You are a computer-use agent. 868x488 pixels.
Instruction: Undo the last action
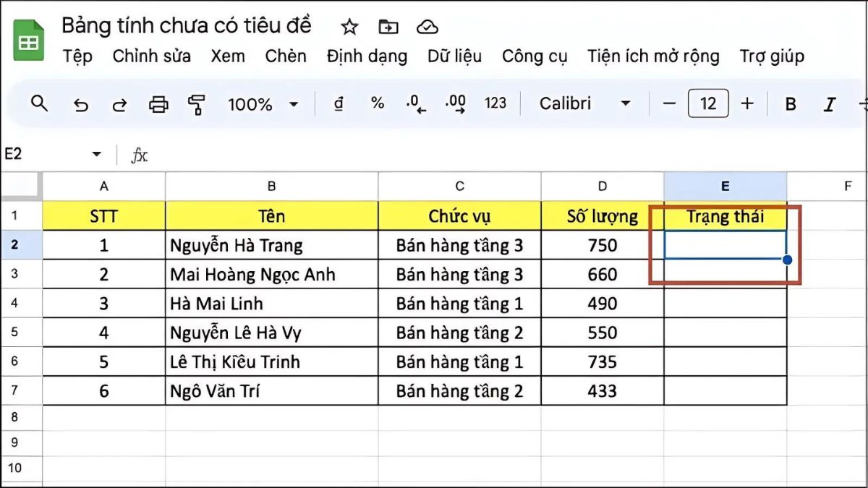click(x=81, y=104)
